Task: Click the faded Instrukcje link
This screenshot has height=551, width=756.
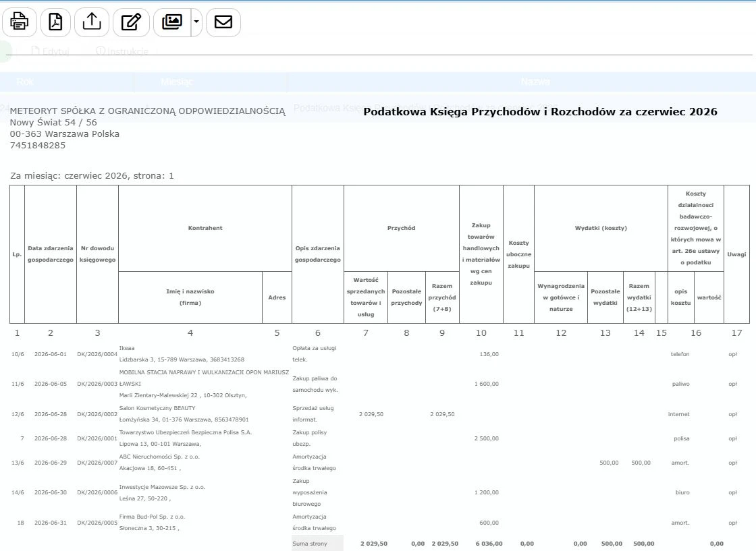Action: tap(122, 51)
